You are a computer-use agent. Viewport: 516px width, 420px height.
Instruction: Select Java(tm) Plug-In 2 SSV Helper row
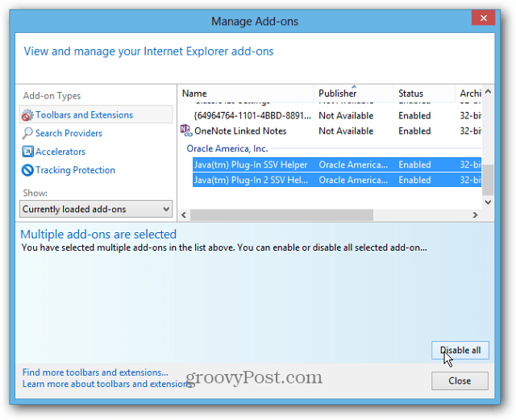click(337, 180)
